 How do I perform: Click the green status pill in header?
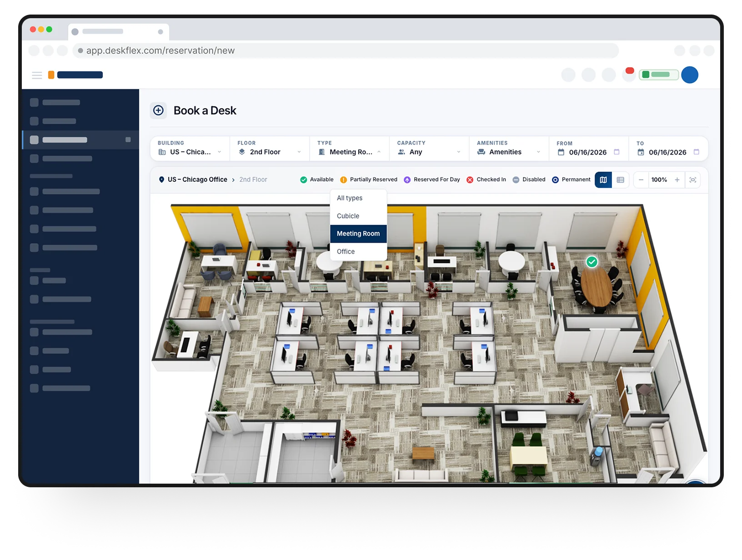(x=659, y=75)
